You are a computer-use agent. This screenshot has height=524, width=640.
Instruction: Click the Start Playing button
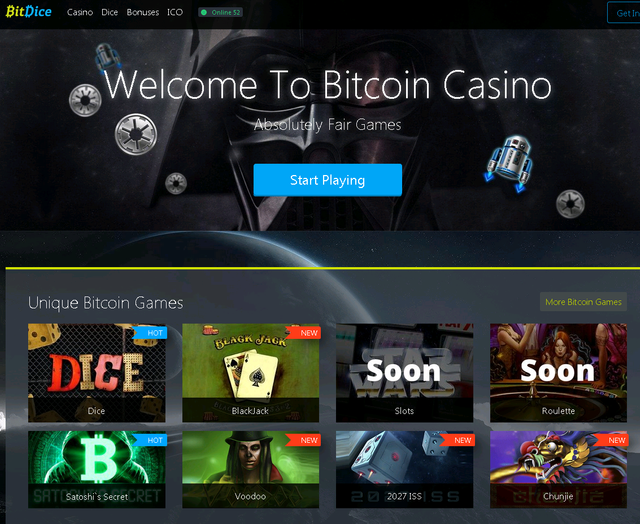point(327,180)
